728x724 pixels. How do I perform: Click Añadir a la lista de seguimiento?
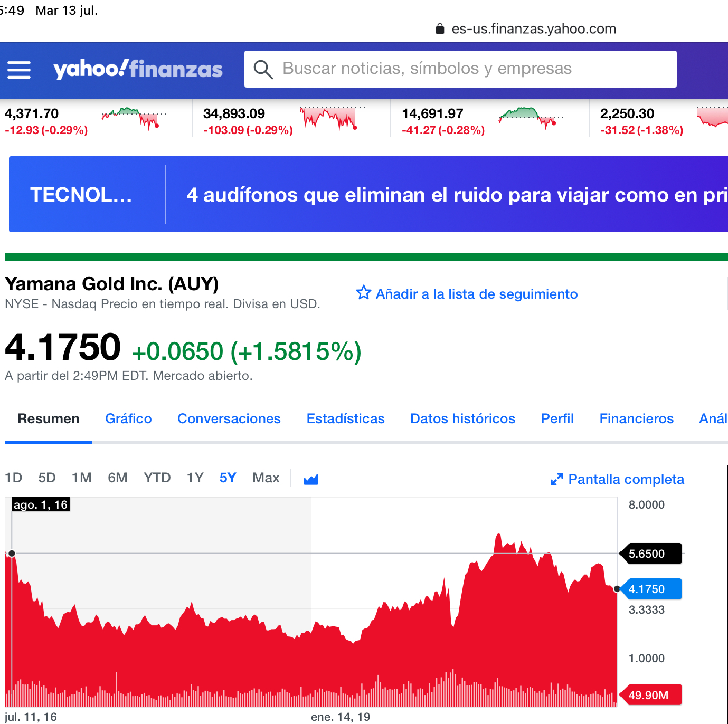point(476,294)
